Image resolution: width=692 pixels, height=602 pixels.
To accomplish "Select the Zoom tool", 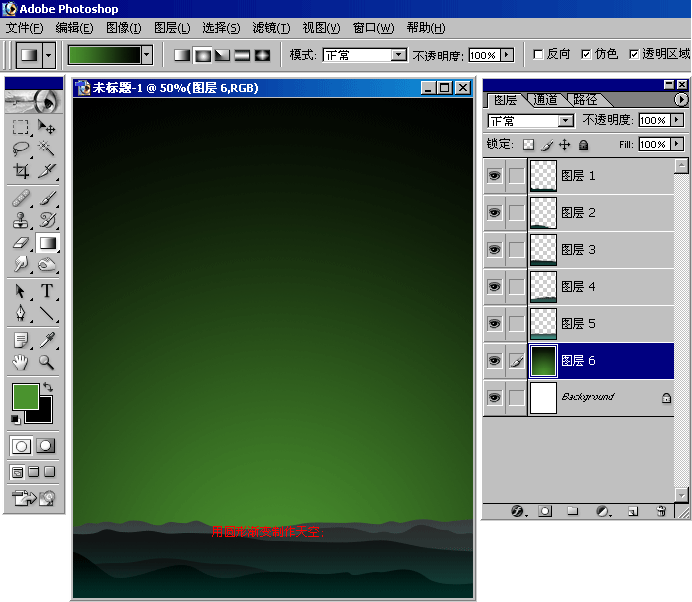I will [46, 362].
